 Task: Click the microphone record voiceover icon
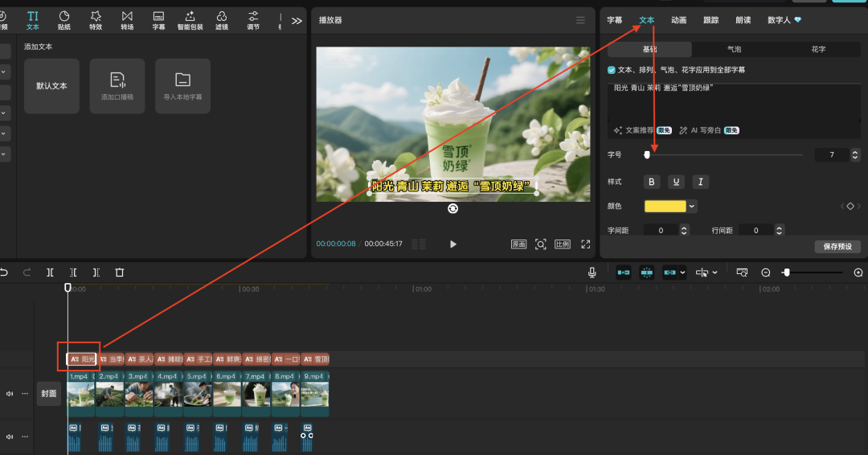pyautogui.click(x=592, y=273)
